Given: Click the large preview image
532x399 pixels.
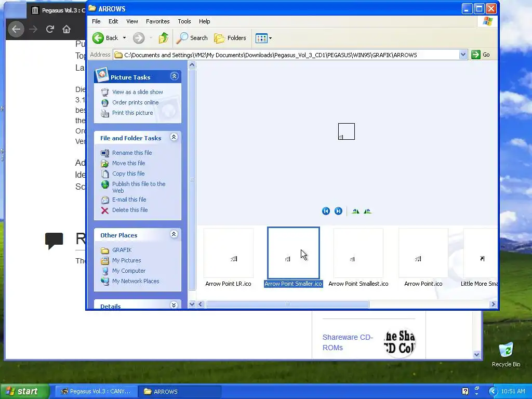Looking at the screenshot, I should [347, 131].
